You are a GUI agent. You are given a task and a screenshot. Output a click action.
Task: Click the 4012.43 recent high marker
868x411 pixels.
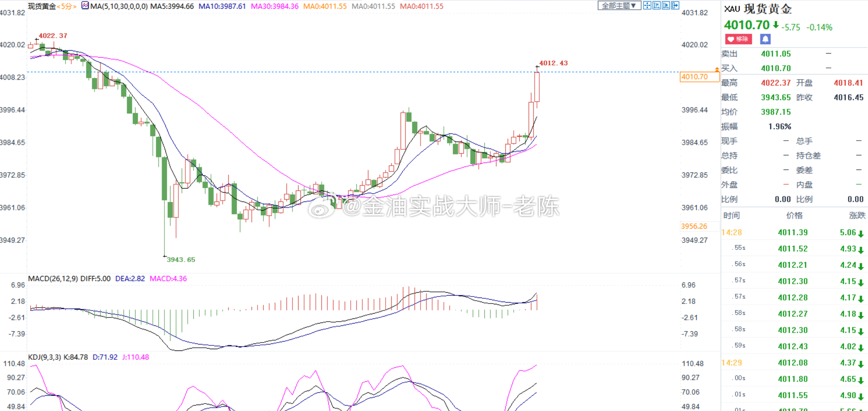(x=554, y=63)
